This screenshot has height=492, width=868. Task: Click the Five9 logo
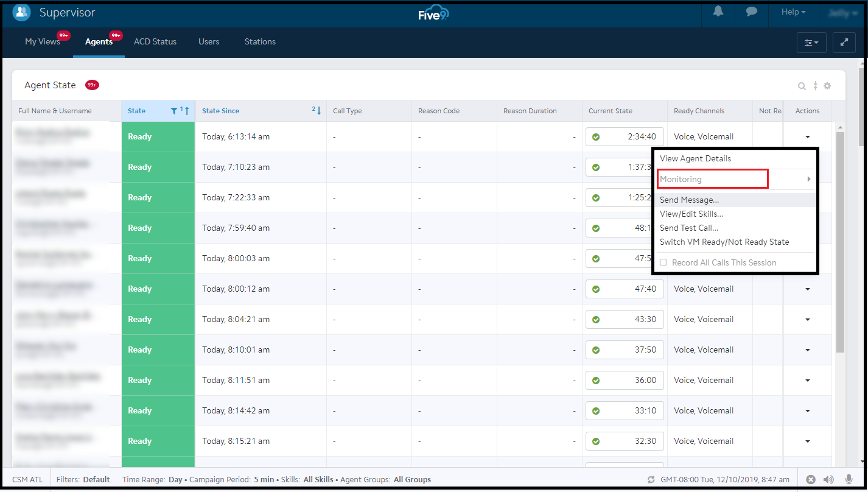[433, 13]
